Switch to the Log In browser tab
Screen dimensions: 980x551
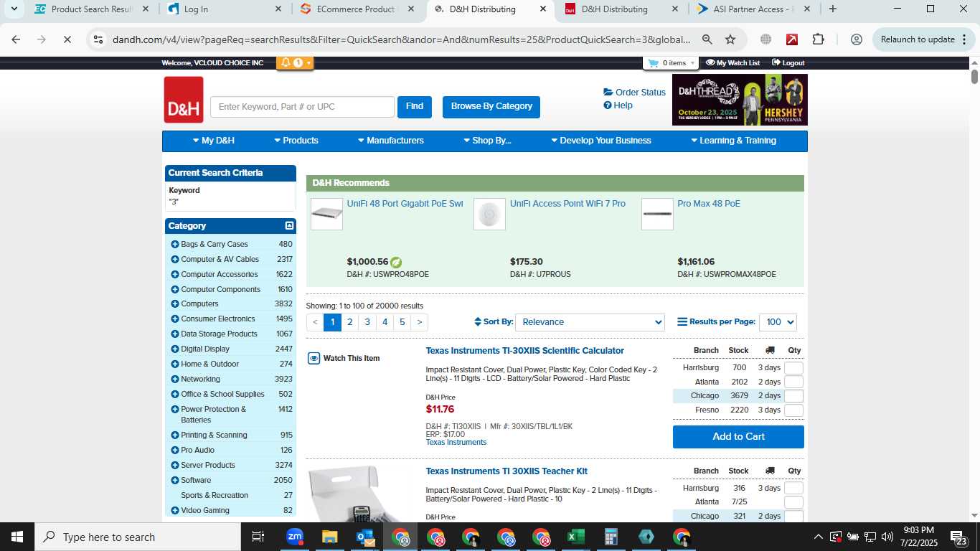[225, 9]
